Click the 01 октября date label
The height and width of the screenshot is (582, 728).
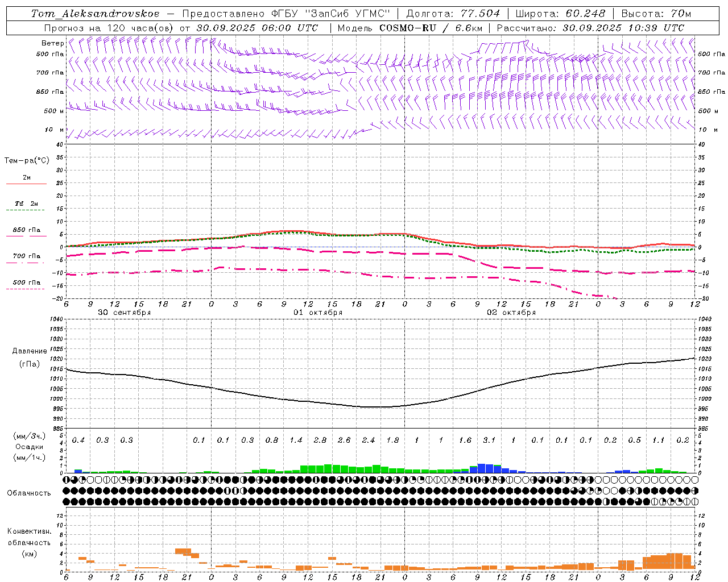point(318,313)
